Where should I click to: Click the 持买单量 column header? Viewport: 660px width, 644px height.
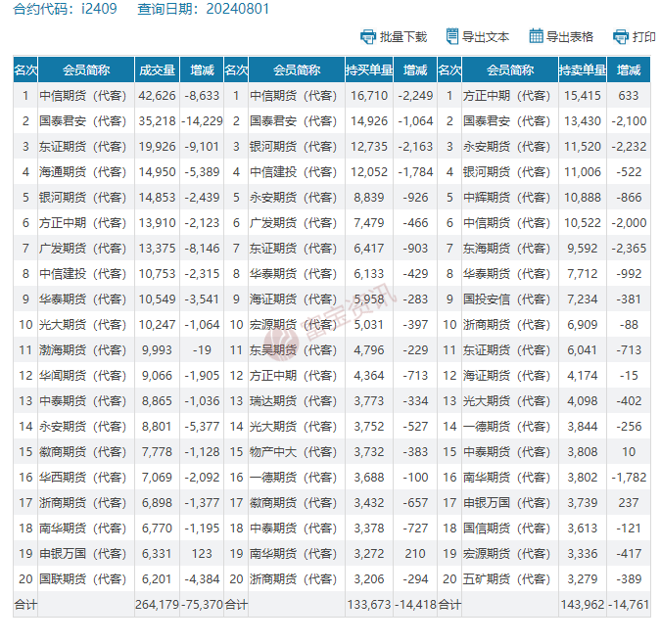tap(369, 69)
